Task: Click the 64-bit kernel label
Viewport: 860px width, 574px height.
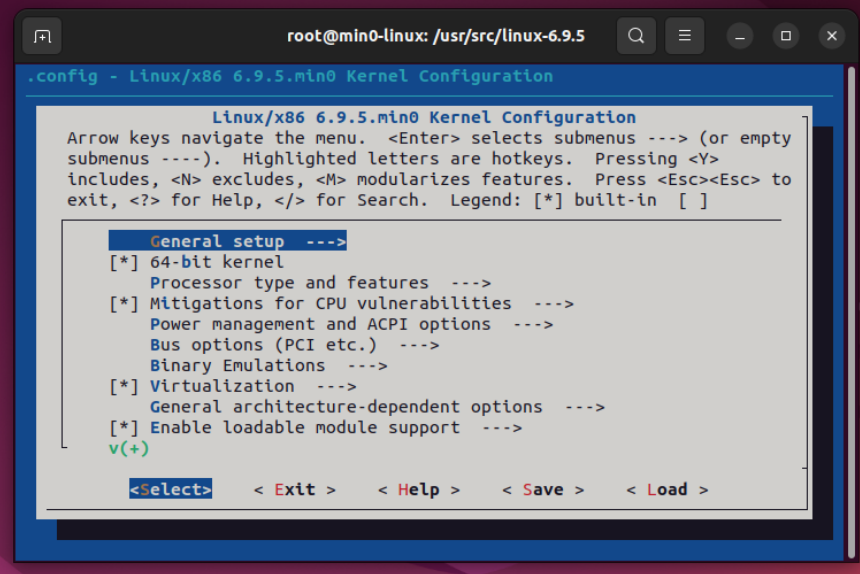Action: 217,262
